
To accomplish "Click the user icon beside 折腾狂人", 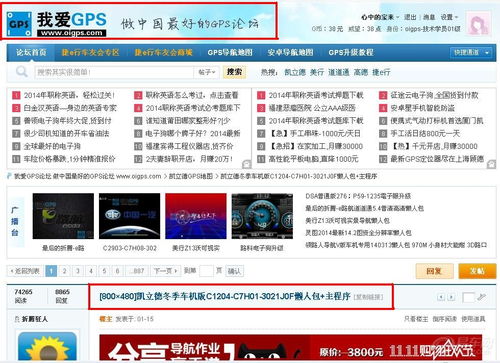I will coord(17,319).
